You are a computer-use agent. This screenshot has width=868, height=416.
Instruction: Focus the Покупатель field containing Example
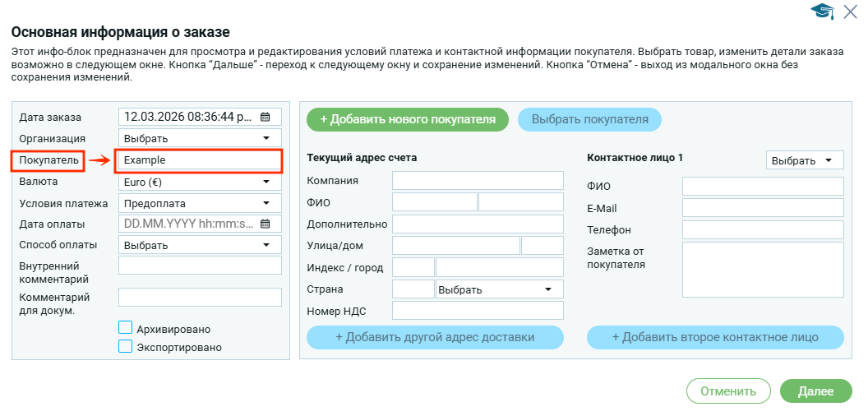pos(200,160)
